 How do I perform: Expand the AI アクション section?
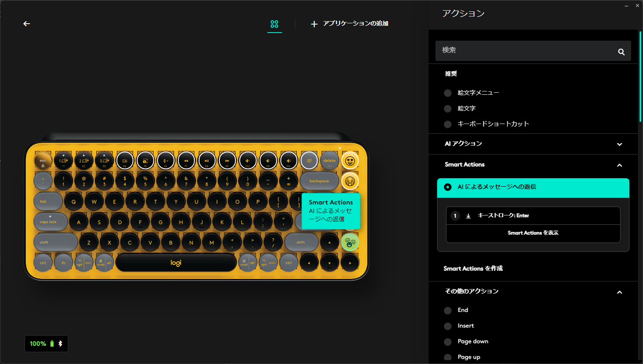point(620,144)
